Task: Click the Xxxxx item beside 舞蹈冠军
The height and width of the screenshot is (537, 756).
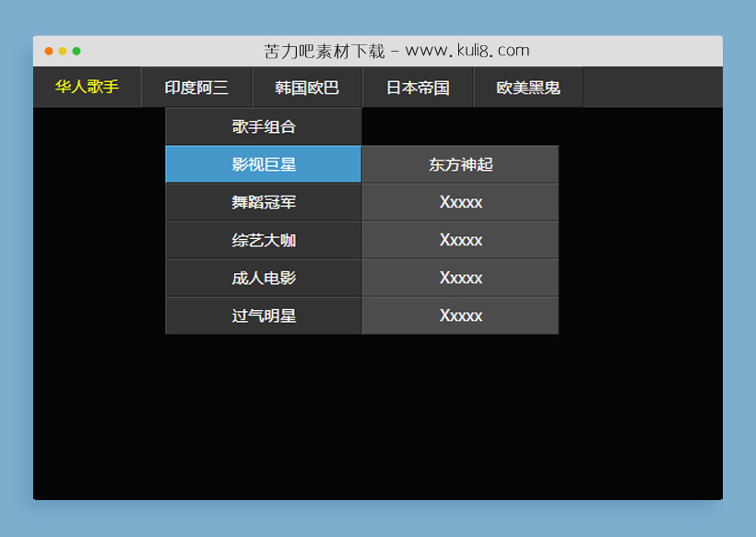Action: (460, 202)
